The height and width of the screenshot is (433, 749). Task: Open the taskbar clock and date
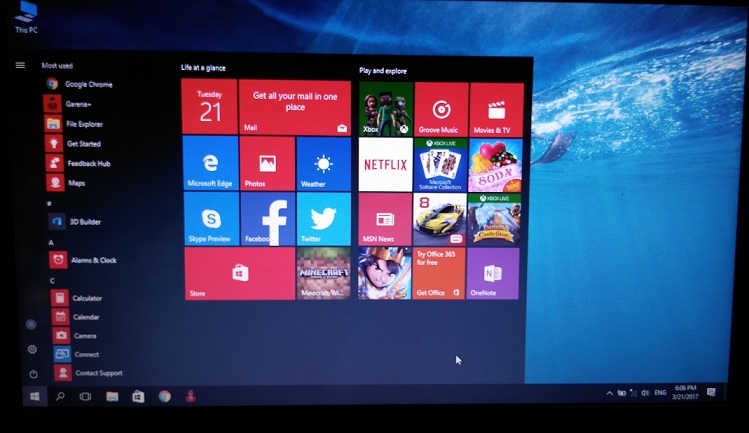pos(685,392)
